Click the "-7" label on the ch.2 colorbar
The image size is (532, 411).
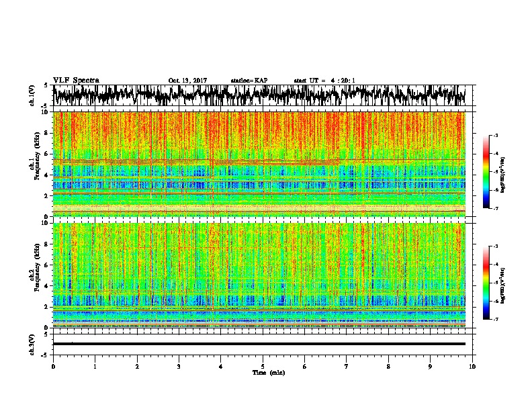(x=496, y=320)
